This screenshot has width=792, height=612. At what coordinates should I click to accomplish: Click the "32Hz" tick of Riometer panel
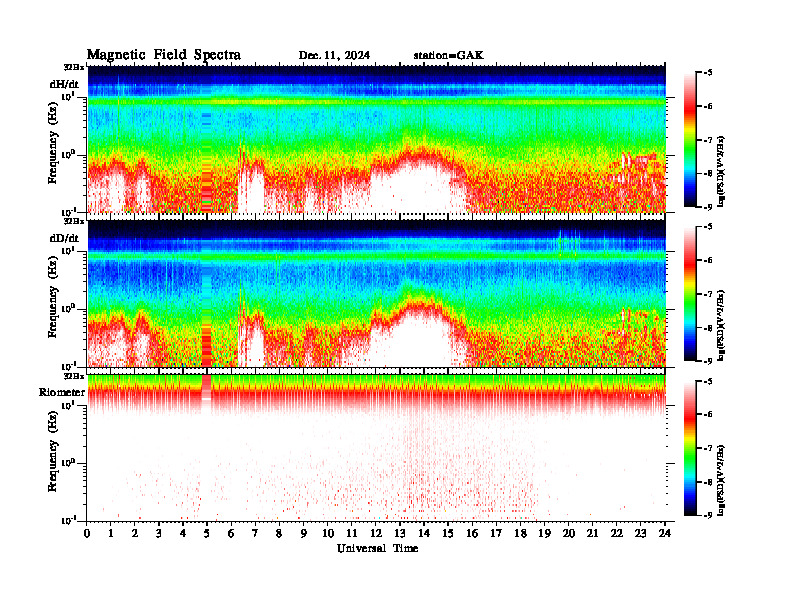74,376
